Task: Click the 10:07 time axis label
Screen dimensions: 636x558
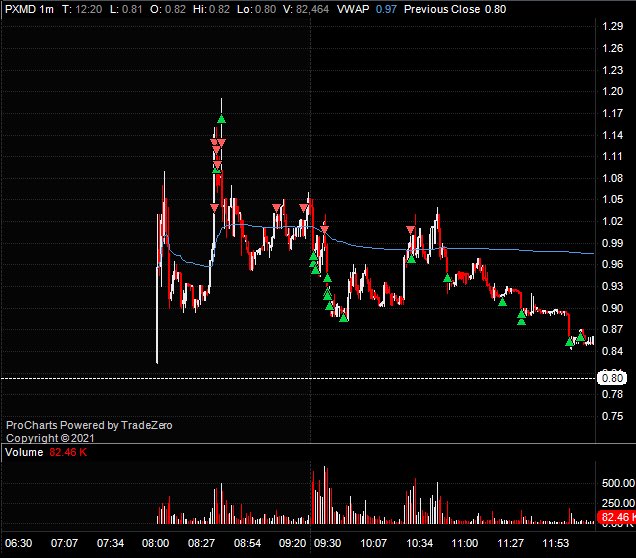Action: [373, 543]
